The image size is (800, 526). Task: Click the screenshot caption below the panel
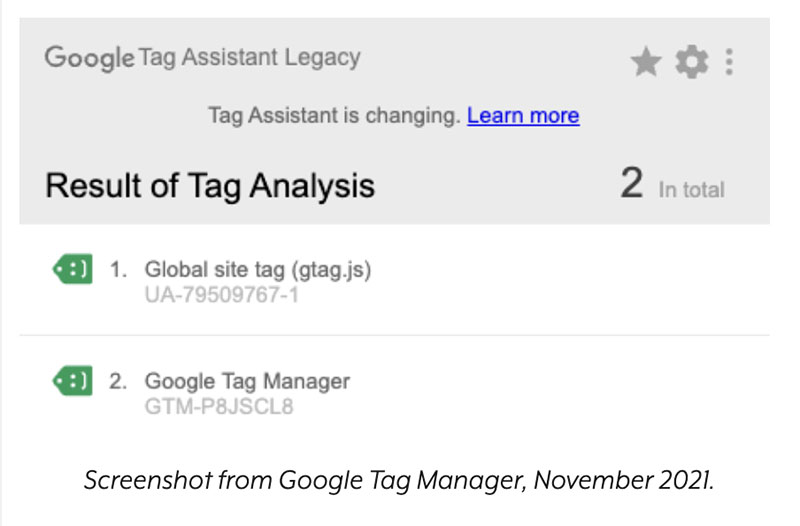tap(398, 479)
